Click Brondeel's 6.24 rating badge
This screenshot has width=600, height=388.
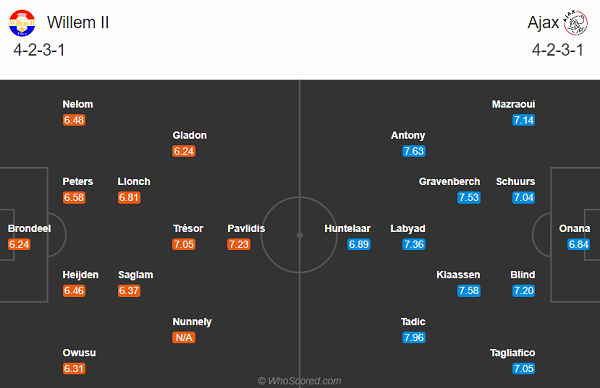click(x=19, y=244)
